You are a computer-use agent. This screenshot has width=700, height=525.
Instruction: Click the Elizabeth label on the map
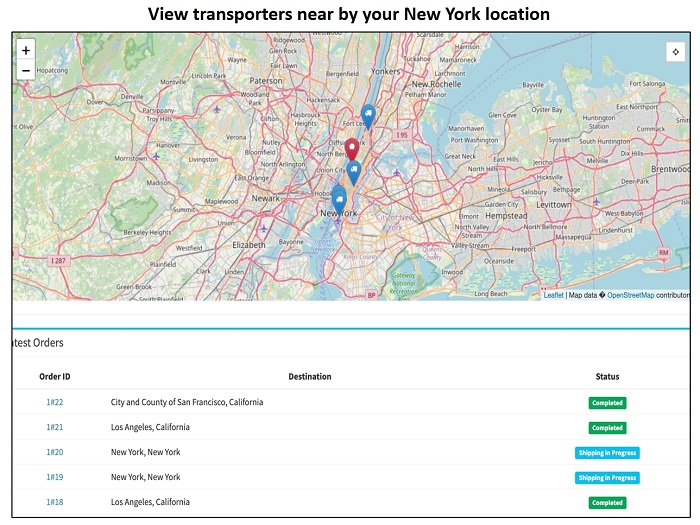click(249, 245)
